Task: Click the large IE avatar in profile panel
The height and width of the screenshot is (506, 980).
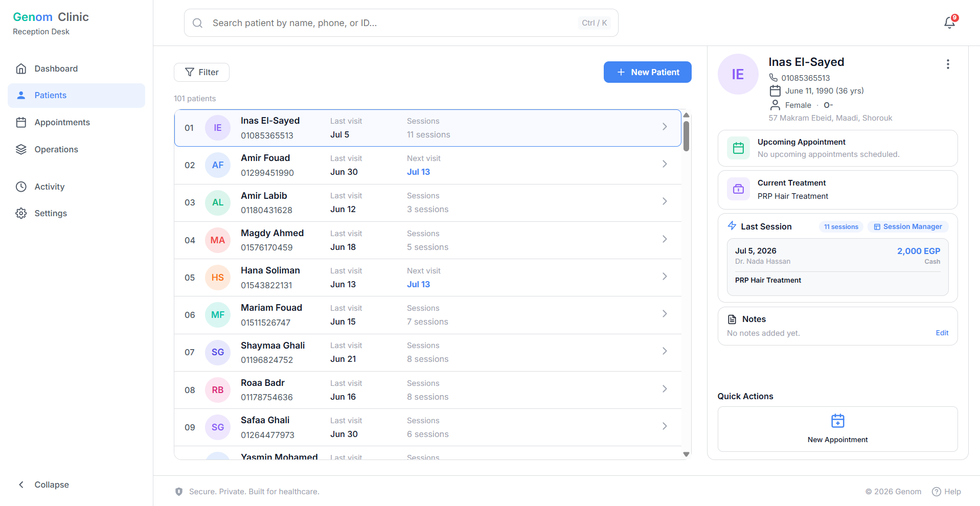Action: 738,74
